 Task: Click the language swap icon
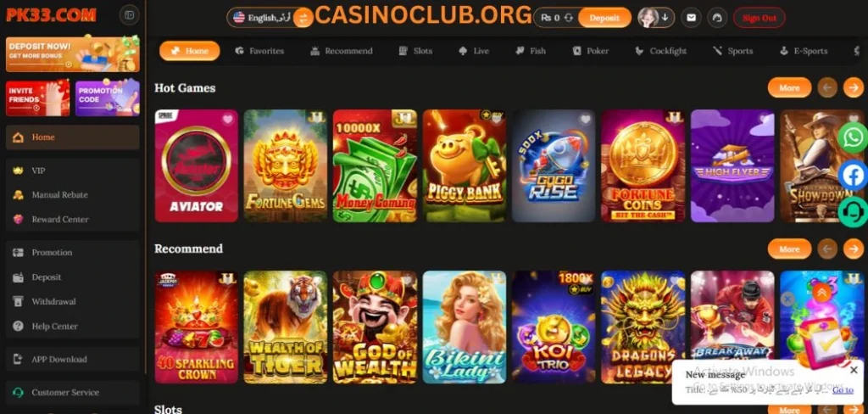(303, 19)
